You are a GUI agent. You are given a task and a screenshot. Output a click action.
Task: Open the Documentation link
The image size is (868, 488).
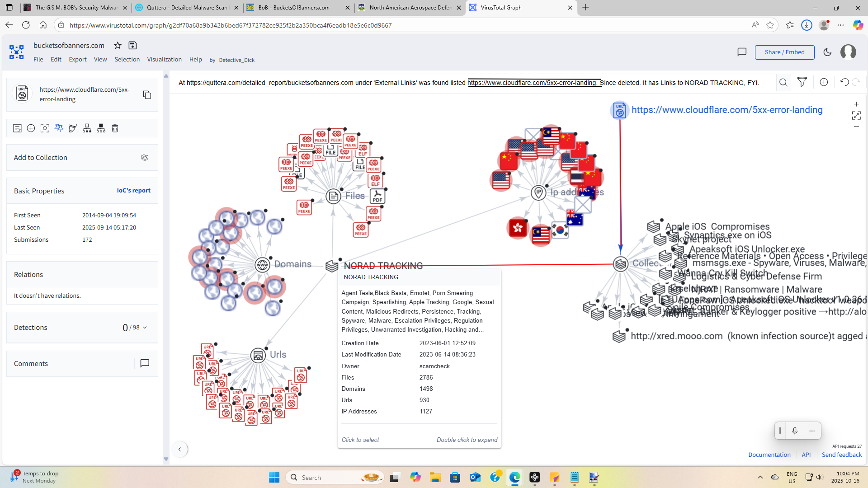(769, 455)
